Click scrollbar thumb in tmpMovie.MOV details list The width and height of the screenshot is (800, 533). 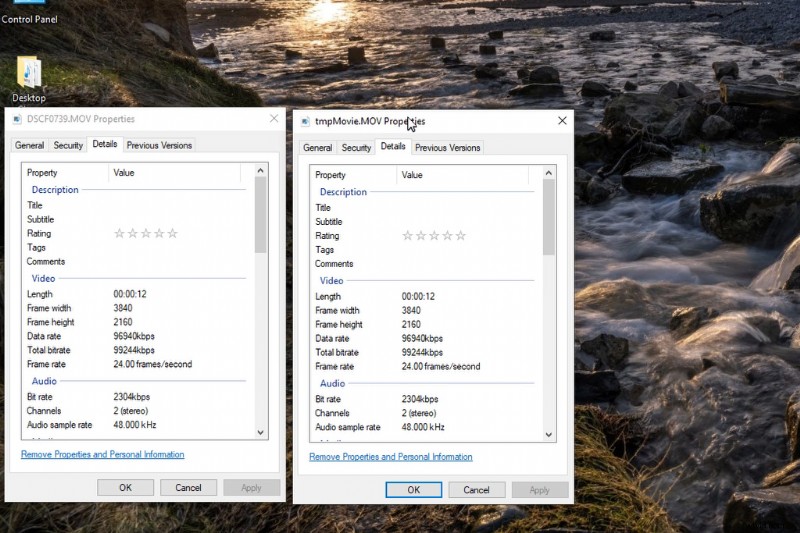[549, 217]
